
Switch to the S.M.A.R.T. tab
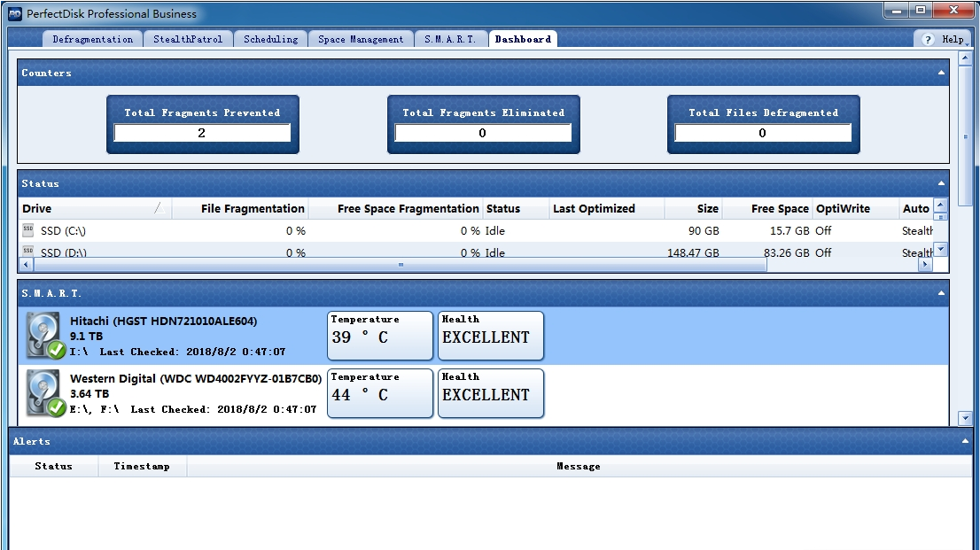click(x=450, y=39)
